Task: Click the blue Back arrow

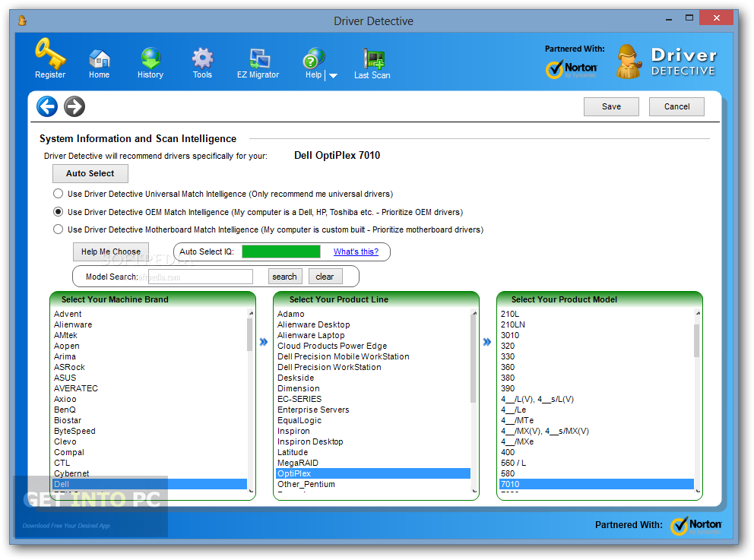Action: (47, 106)
